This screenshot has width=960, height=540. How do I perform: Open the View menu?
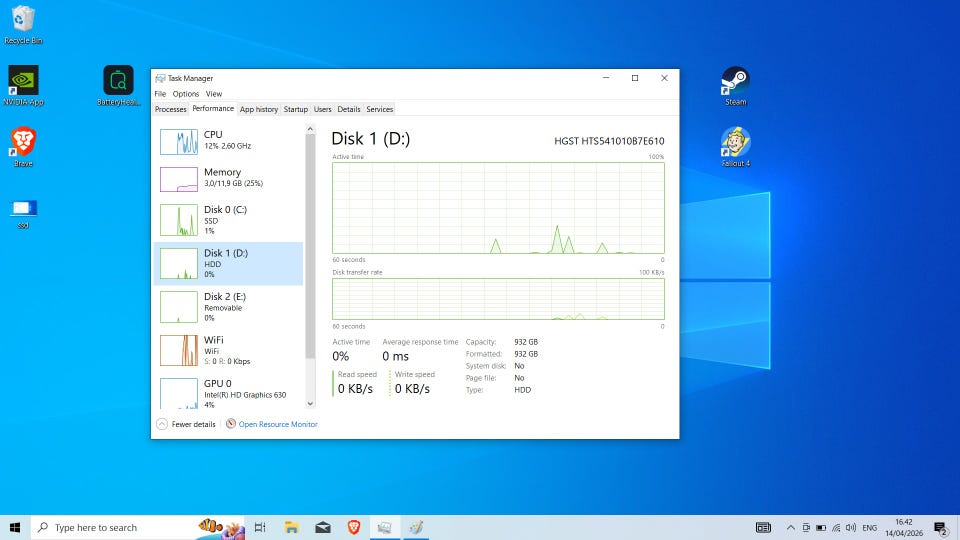(214, 94)
